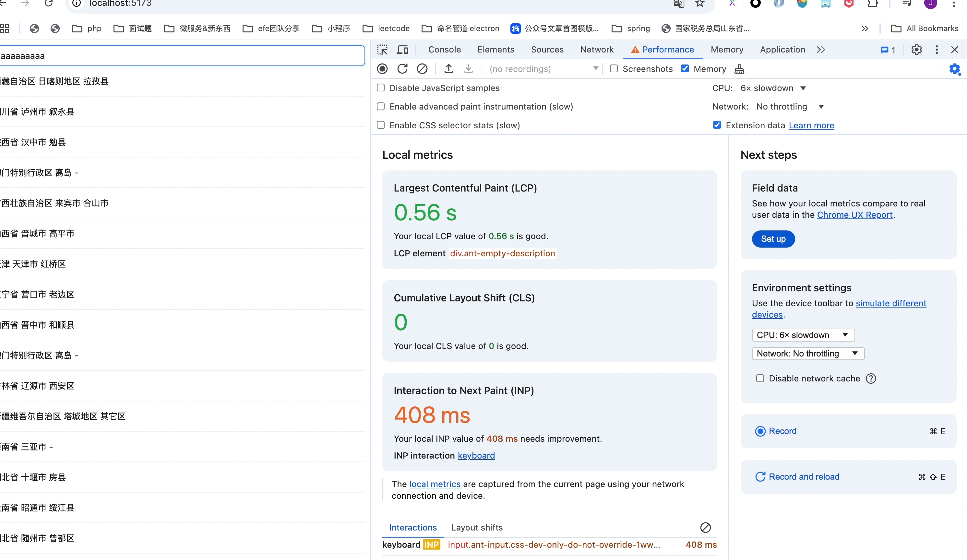The height and width of the screenshot is (560, 967).
Task: Select the inspect element tool icon
Action: pos(382,50)
